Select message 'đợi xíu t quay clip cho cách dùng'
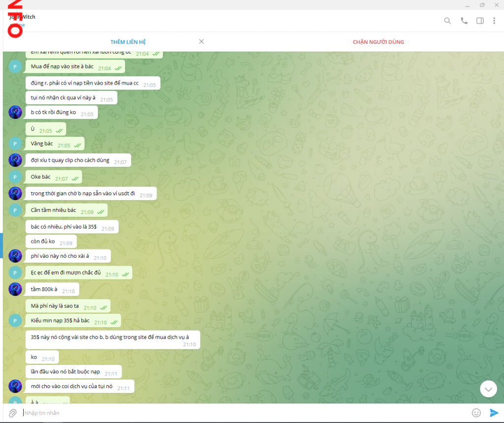The width and height of the screenshot is (504, 423). click(72, 161)
